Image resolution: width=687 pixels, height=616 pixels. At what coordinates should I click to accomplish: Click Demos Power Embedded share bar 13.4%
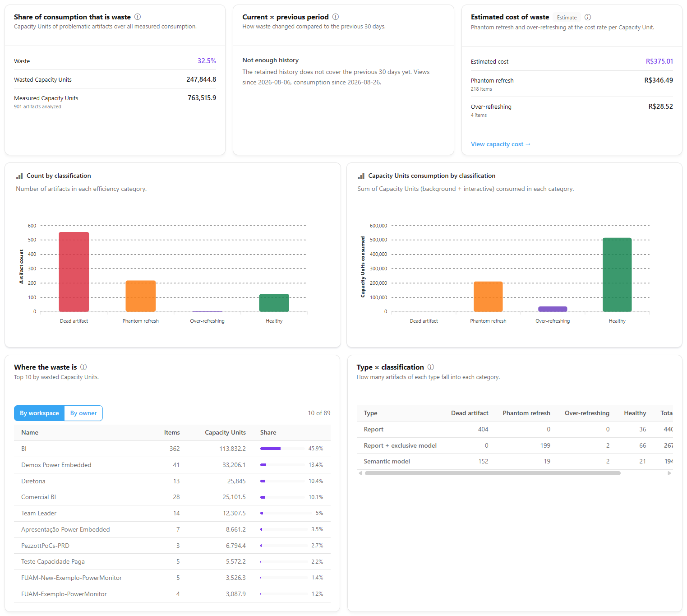pos(282,465)
